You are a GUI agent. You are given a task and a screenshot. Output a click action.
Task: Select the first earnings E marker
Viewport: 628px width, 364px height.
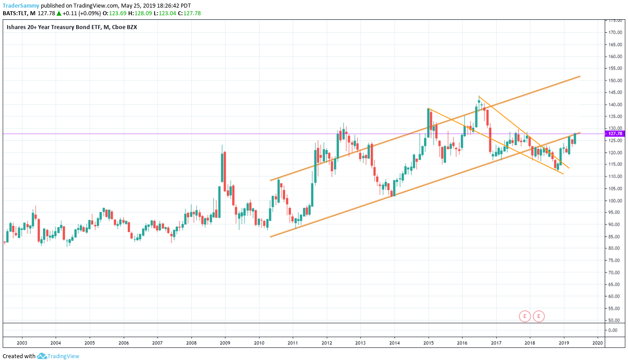(524, 316)
